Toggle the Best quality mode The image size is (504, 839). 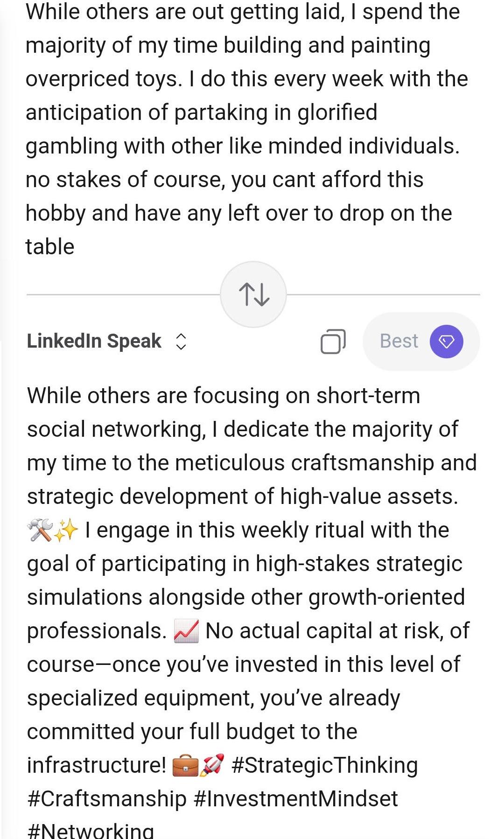tap(421, 342)
